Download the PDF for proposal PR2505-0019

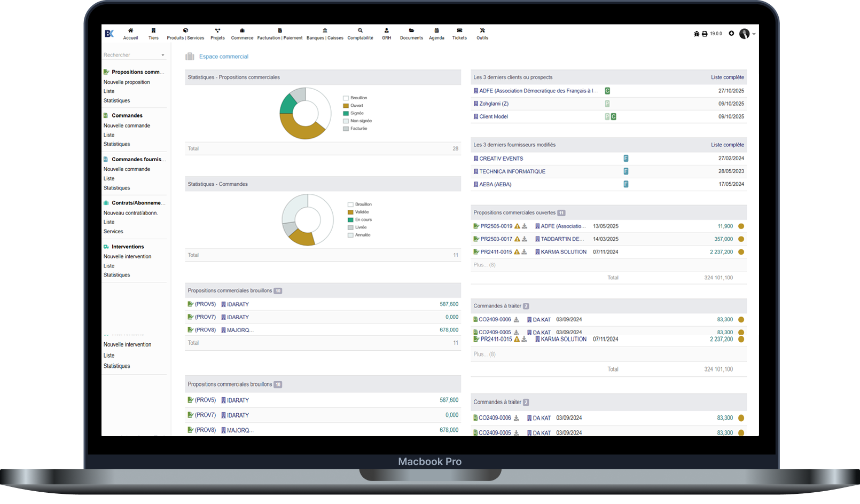[525, 226]
